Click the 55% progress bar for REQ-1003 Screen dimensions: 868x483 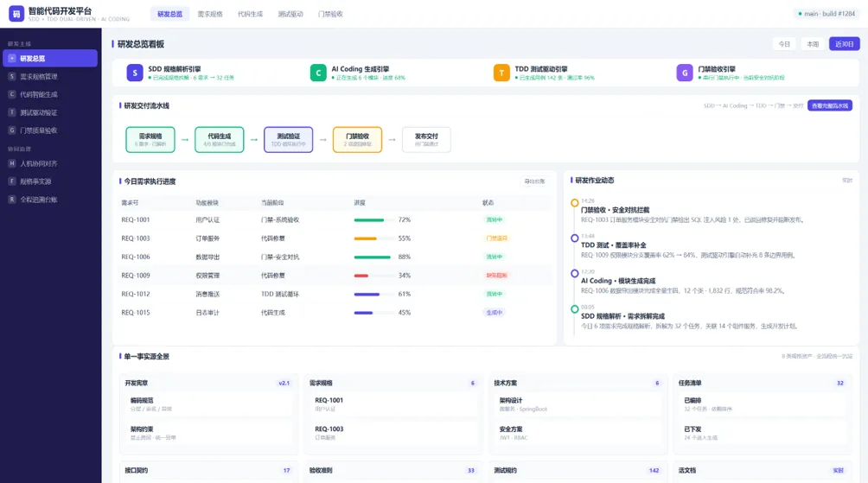(373, 238)
